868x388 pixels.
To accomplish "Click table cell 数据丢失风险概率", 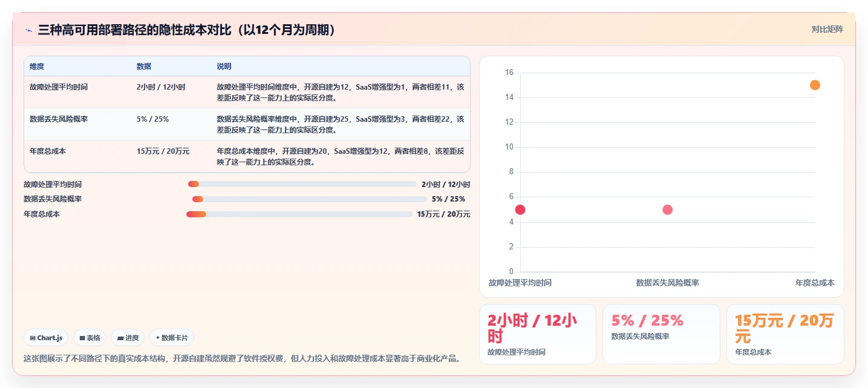I will pos(59,119).
